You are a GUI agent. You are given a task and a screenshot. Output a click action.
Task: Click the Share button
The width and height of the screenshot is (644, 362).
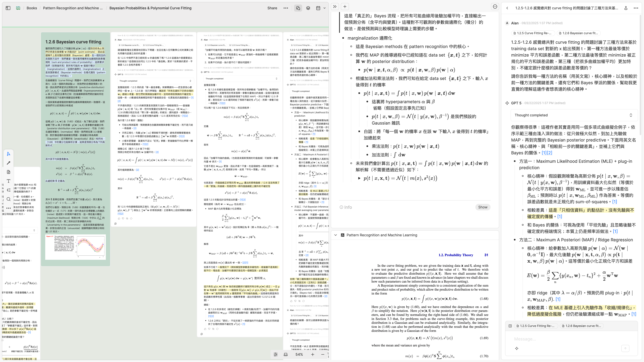click(x=272, y=8)
